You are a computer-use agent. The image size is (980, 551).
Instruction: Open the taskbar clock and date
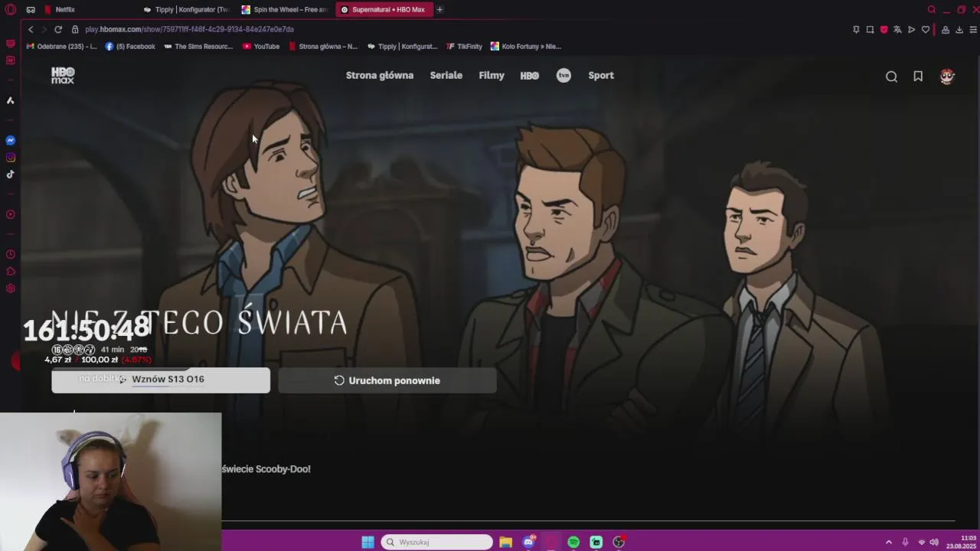[960, 542]
